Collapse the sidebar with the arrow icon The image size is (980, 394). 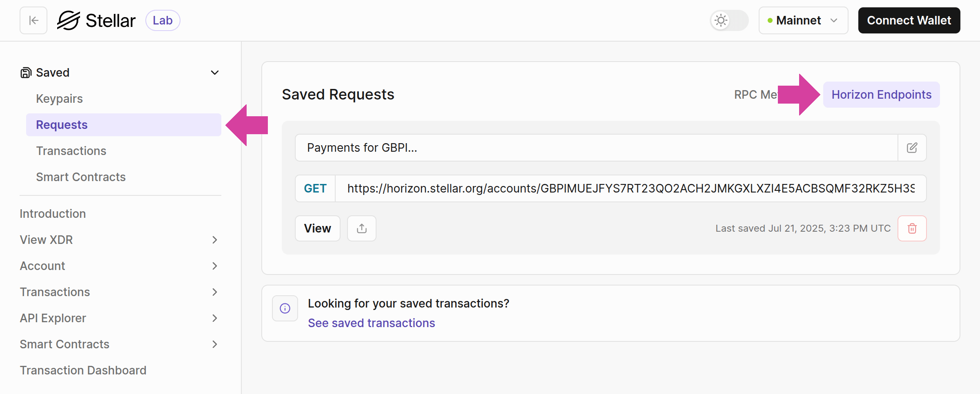tap(33, 20)
